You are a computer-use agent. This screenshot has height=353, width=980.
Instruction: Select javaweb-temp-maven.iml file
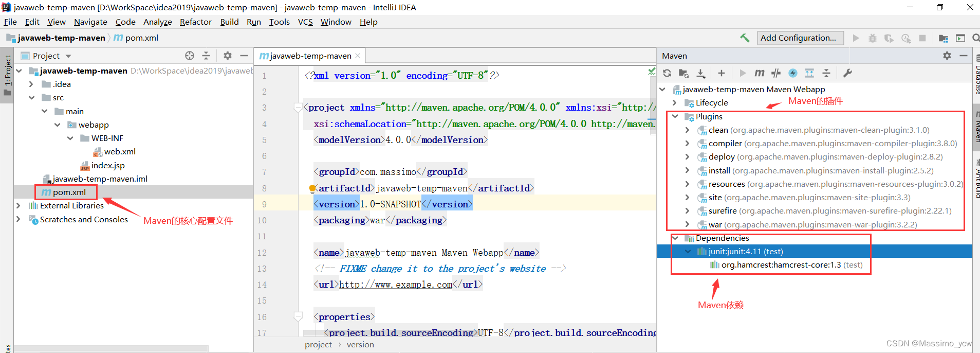pyautogui.click(x=96, y=179)
